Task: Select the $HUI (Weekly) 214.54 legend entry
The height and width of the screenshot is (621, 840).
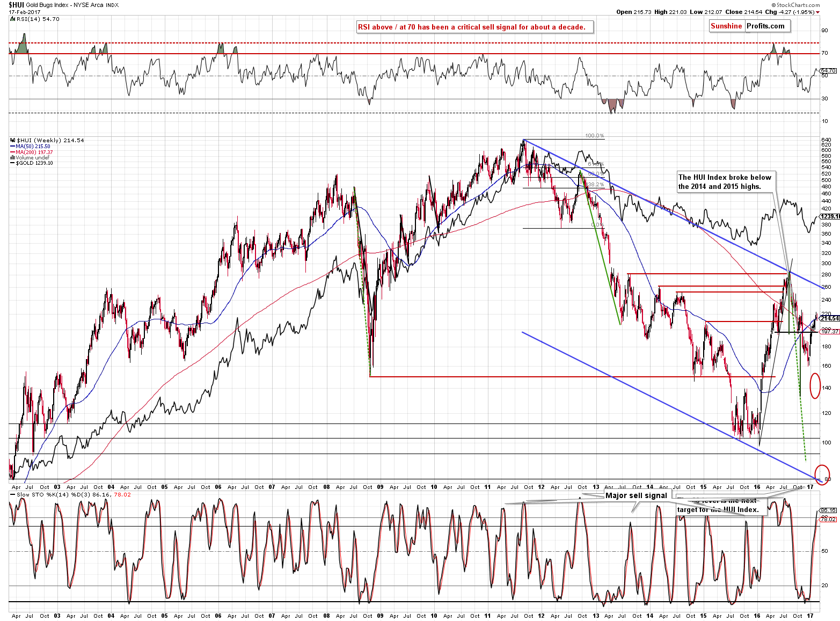Action: pyautogui.click(x=50, y=140)
